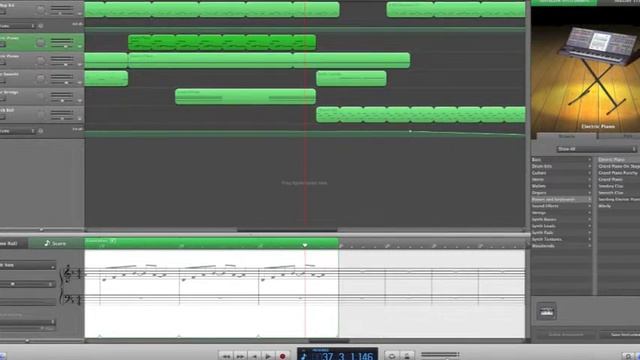Select the Strings category
Screen dimensions: 640x360
pos(561,213)
